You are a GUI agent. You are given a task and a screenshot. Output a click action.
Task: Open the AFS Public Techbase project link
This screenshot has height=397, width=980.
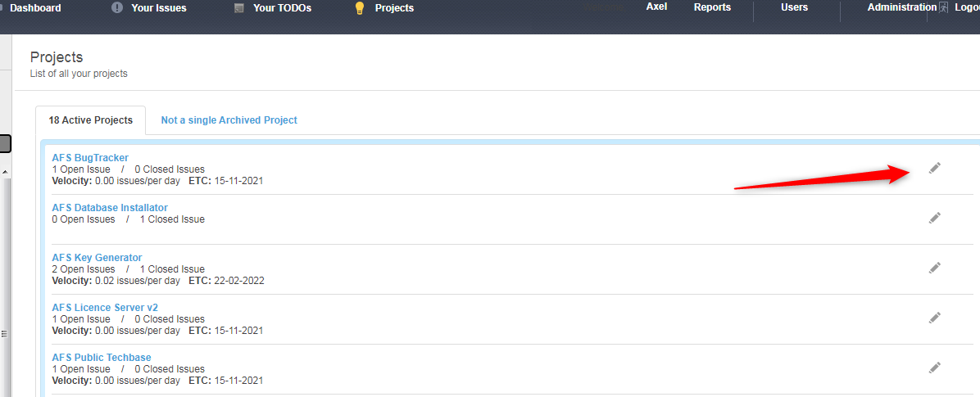102,357
